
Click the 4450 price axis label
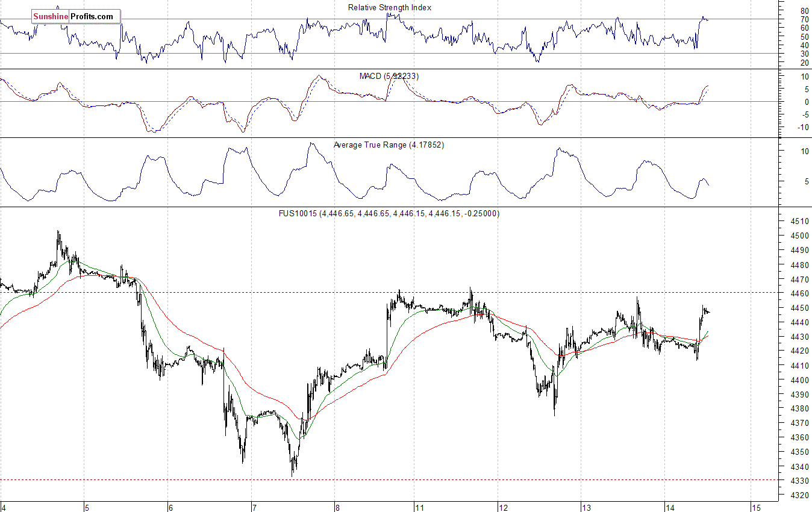(x=799, y=308)
